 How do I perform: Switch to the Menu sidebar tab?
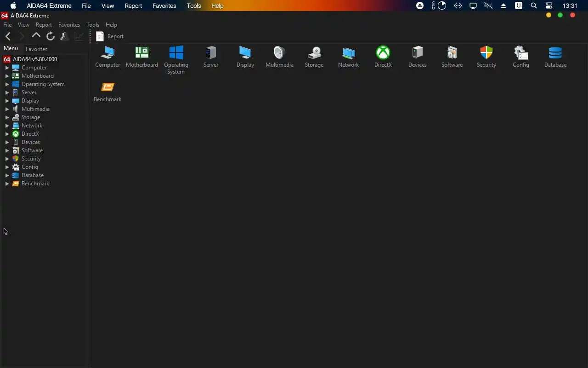[11, 48]
